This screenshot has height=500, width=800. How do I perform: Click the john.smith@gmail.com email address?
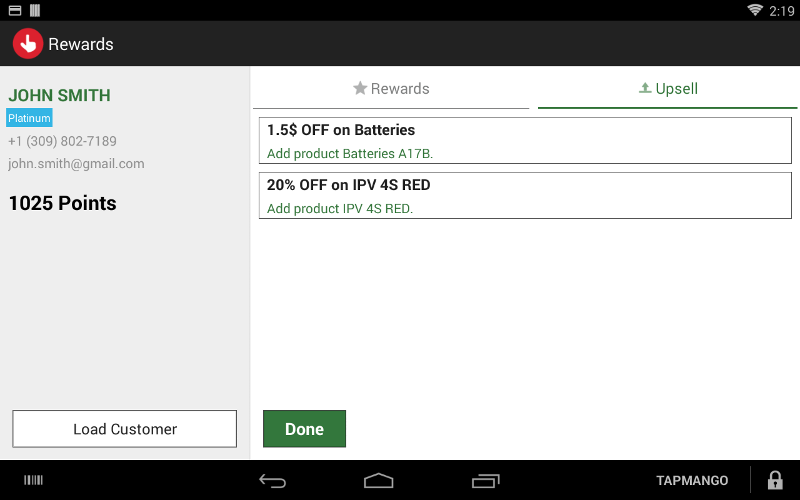(76, 164)
